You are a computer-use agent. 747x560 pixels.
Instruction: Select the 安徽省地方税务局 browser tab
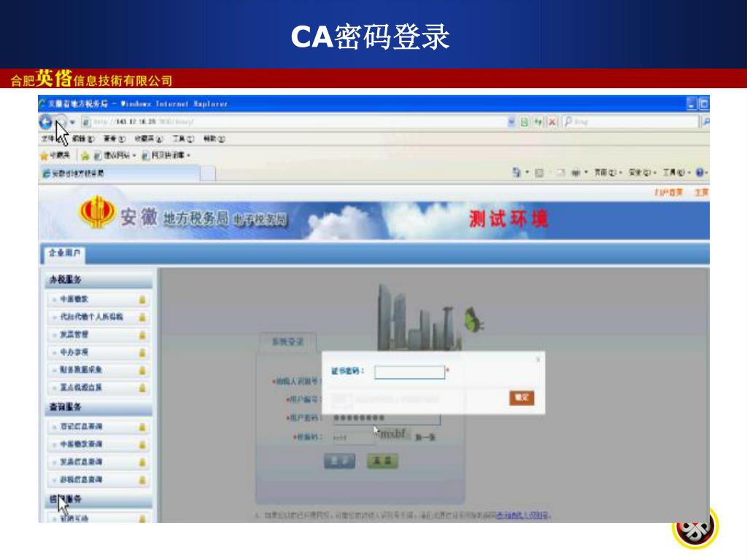pos(119,174)
